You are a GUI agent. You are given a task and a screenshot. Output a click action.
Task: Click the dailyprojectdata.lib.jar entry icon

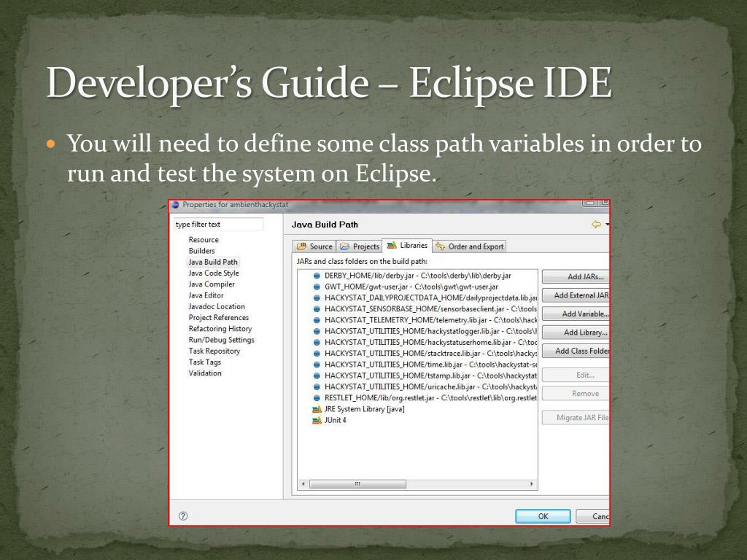coord(317,297)
